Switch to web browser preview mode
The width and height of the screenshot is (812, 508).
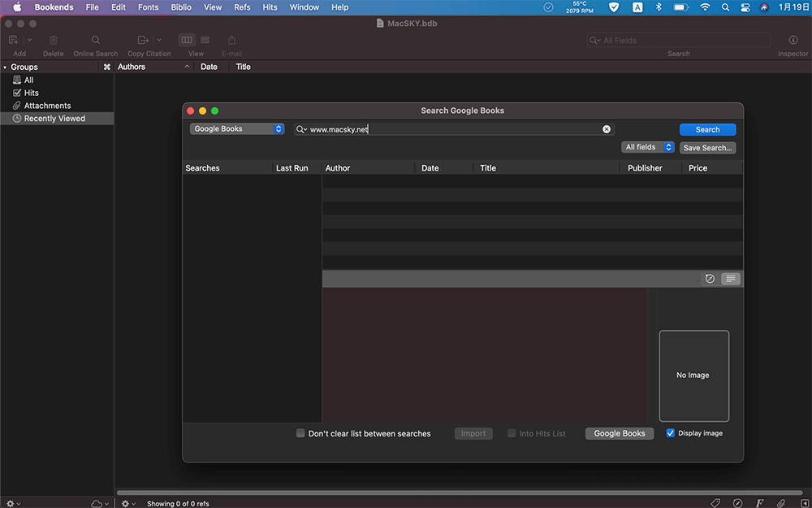click(710, 279)
